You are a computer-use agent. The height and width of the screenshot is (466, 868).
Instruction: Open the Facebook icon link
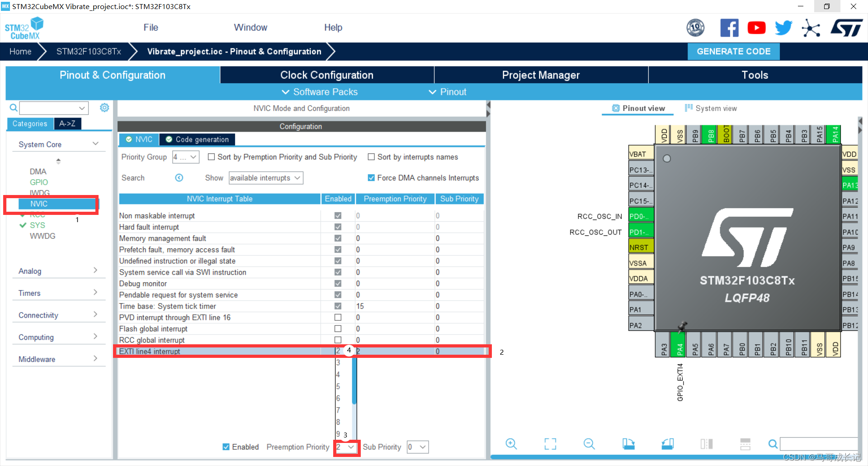729,28
